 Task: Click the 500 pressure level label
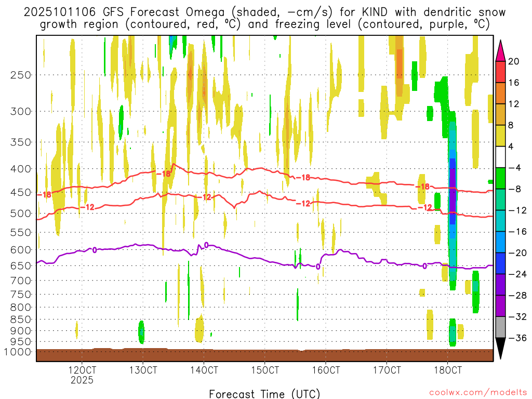click(21, 214)
